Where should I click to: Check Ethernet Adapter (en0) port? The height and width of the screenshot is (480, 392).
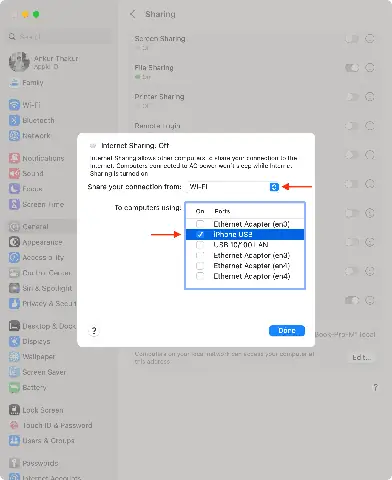(200, 224)
